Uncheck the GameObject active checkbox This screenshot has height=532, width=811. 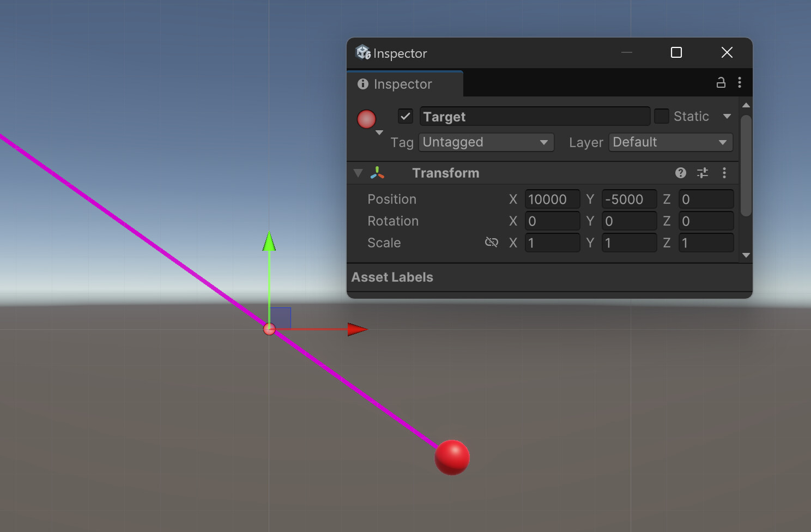[405, 116]
